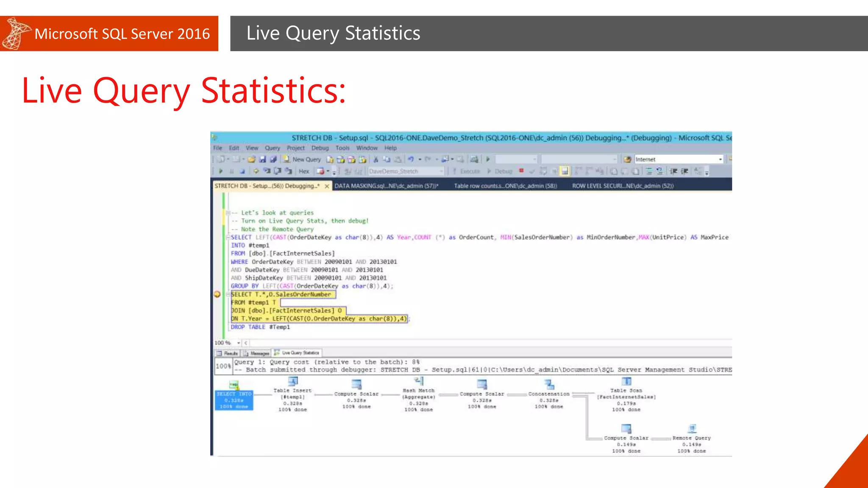Open the Tools menu
This screenshot has width=868, height=488.
342,148
